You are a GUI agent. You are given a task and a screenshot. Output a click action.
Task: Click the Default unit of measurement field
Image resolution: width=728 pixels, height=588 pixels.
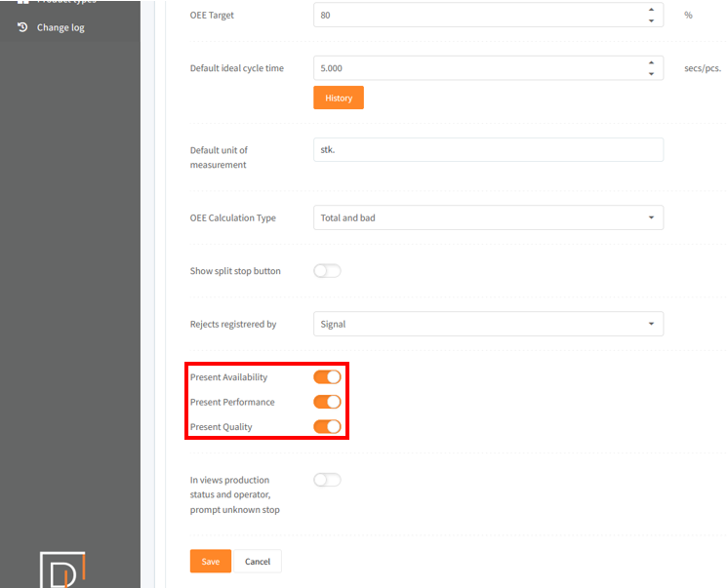(x=489, y=150)
